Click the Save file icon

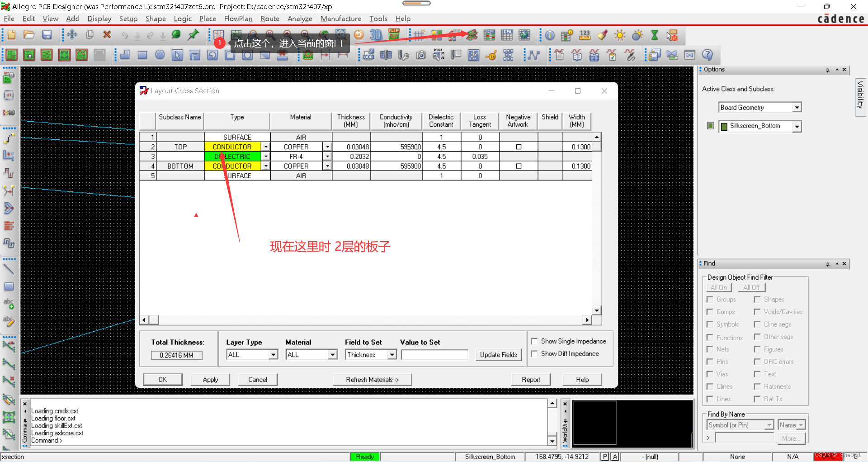tap(47, 35)
